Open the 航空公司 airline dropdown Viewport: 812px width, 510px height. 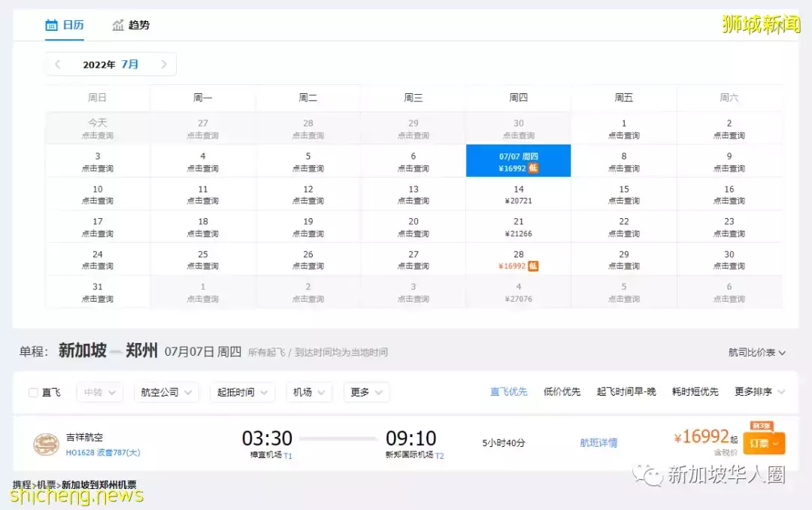tap(165, 392)
